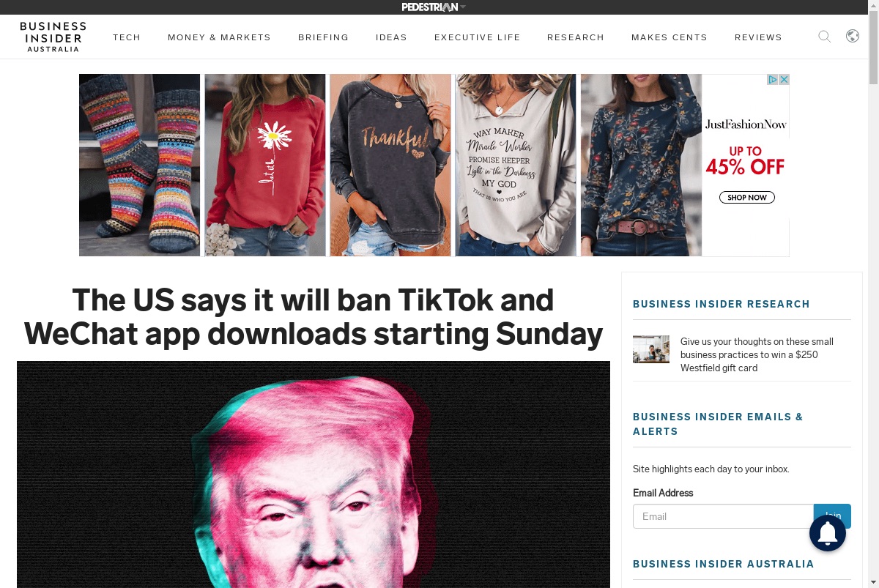
Task: Open the TikTok ban article headline
Action: (314, 317)
